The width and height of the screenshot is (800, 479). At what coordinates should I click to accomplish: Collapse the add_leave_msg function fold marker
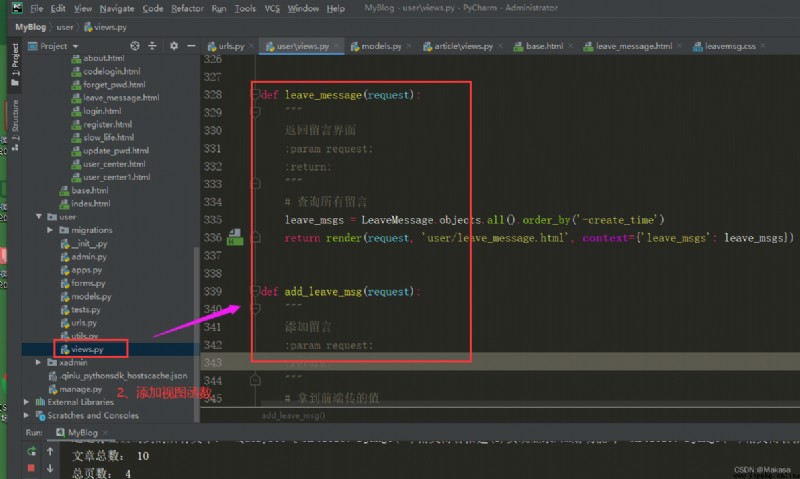[255, 291]
